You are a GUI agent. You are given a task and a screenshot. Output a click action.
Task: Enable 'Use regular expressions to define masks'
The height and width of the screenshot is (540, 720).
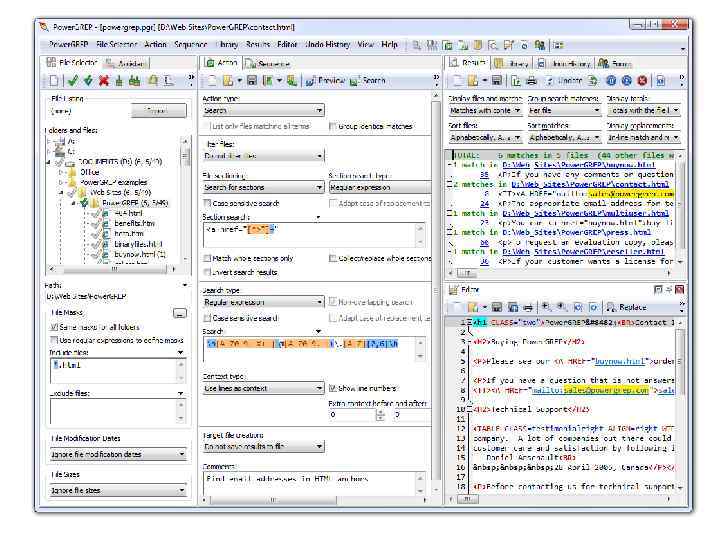pos(54,340)
